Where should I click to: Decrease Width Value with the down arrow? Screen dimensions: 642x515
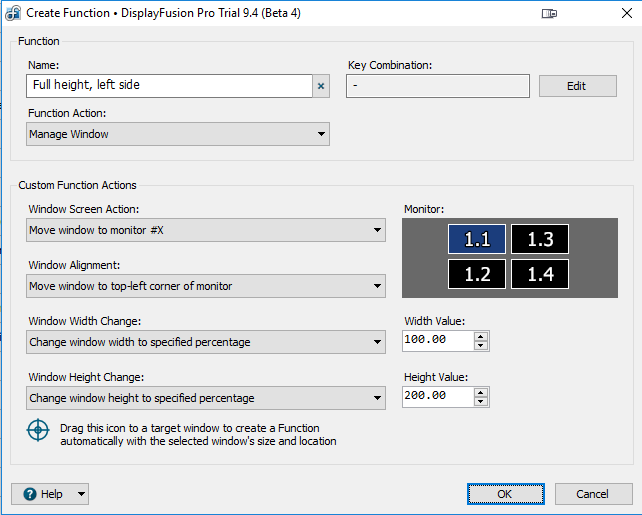point(481,346)
